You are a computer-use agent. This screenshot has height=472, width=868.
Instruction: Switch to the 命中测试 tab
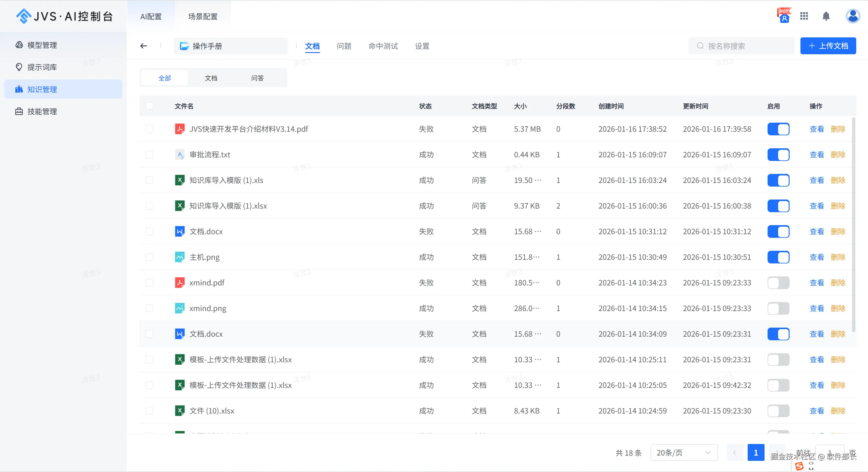(383, 46)
